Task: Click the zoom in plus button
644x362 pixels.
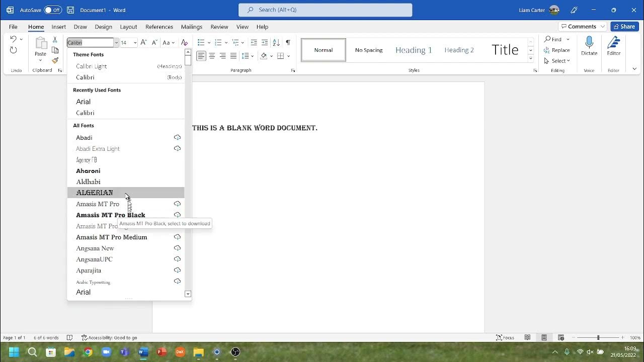Action: pyautogui.click(x=622, y=338)
